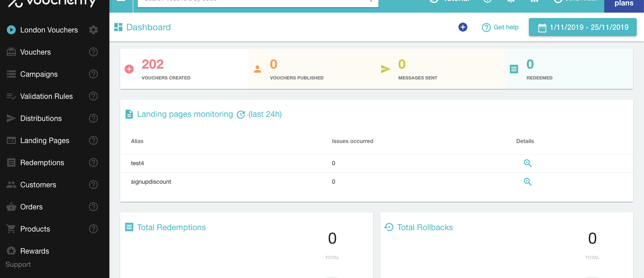Screen dimensions: 644x278
Task: Click Redeemed label
Action: click(x=539, y=78)
